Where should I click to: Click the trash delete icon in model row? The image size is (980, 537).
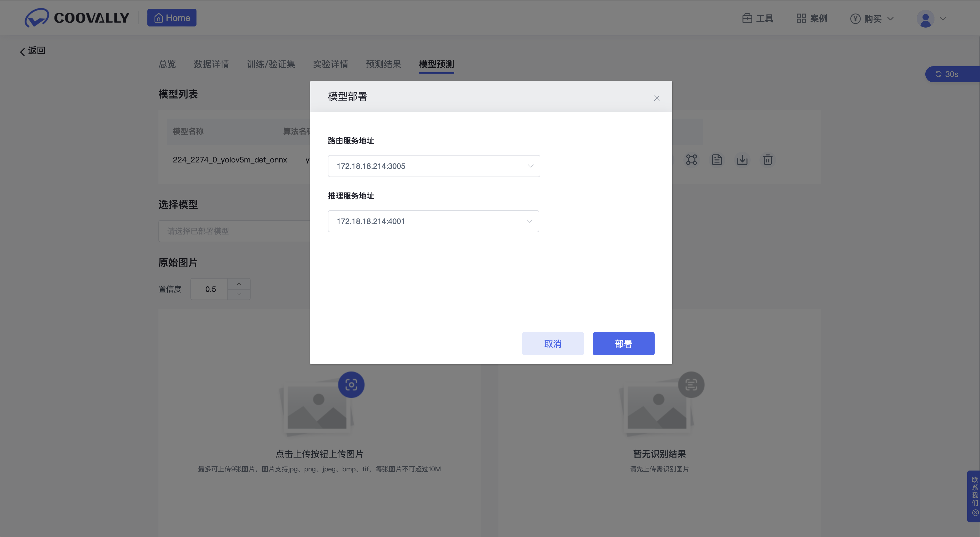tap(767, 160)
